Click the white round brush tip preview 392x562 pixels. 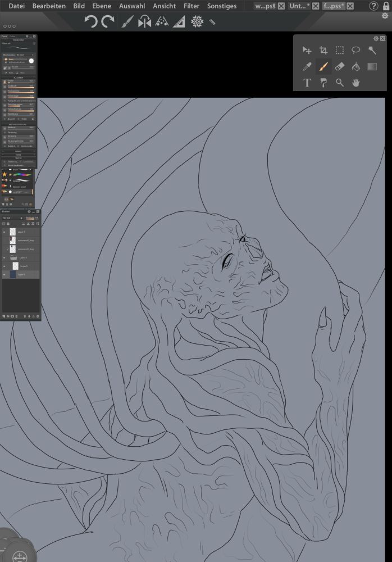[31, 61]
